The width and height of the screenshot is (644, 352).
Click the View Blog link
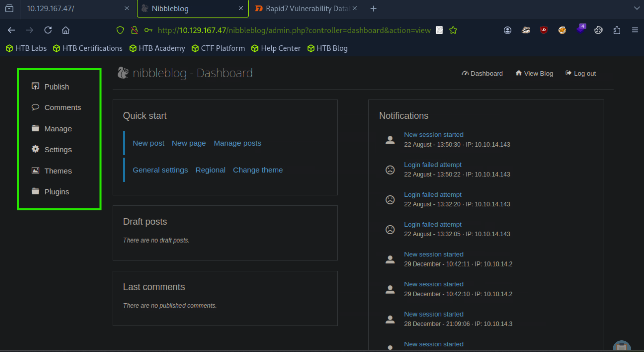tap(534, 73)
